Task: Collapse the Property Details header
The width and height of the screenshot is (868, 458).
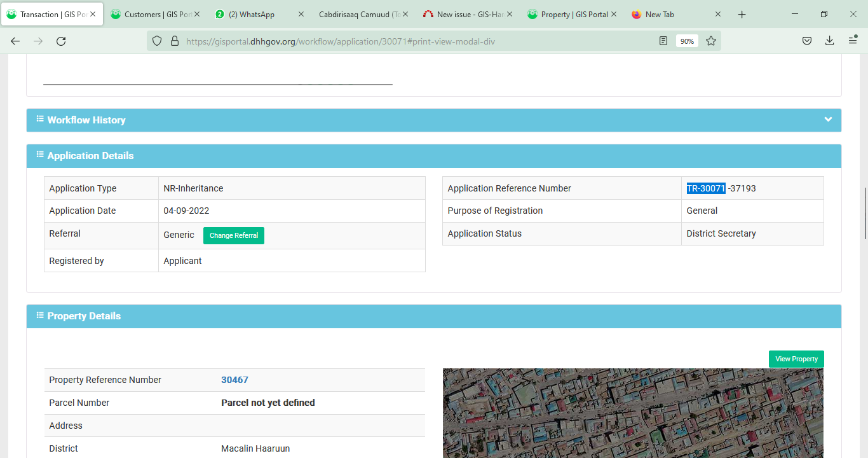Action: click(434, 316)
